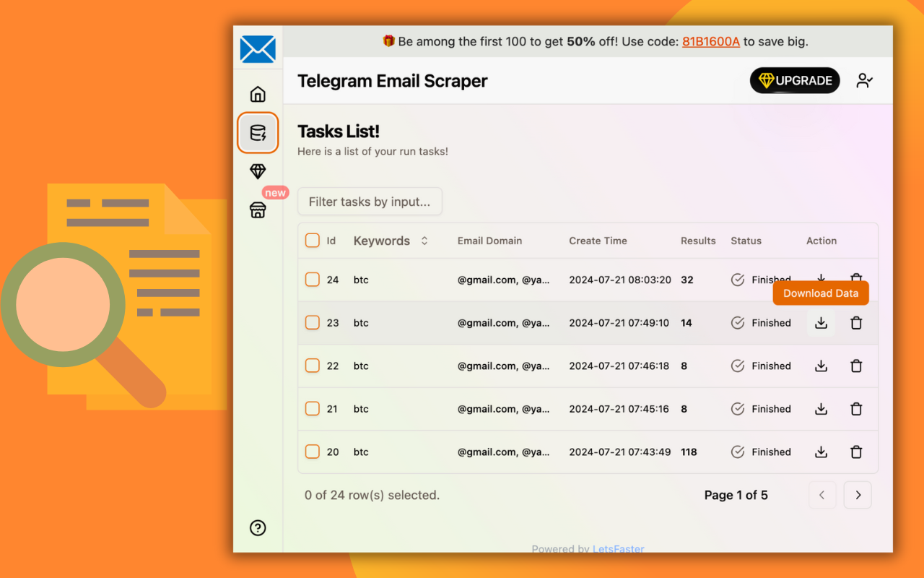Screen dimensions: 924x578
Task: Open the store icon marked new
Action: 258,210
